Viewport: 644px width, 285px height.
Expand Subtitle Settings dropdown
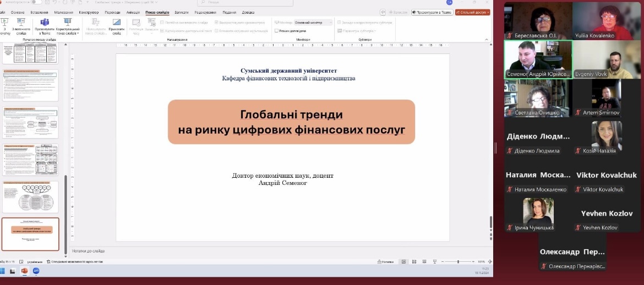(357, 31)
